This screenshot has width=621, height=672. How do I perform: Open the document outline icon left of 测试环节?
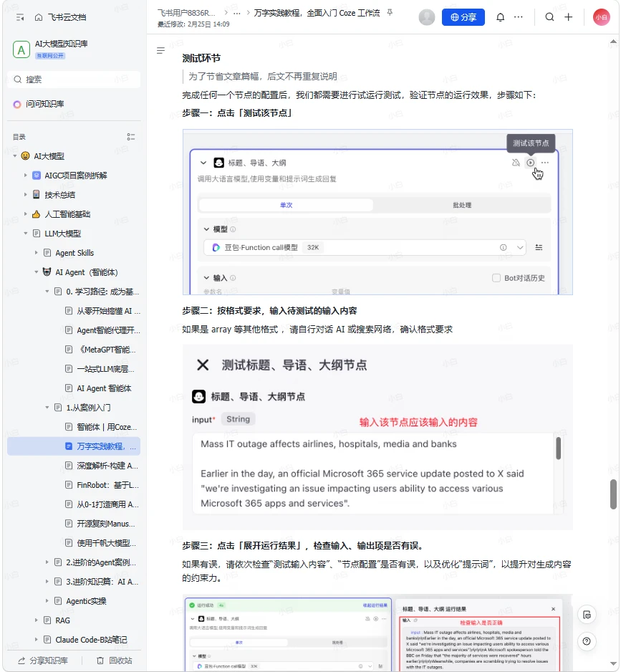(160, 51)
